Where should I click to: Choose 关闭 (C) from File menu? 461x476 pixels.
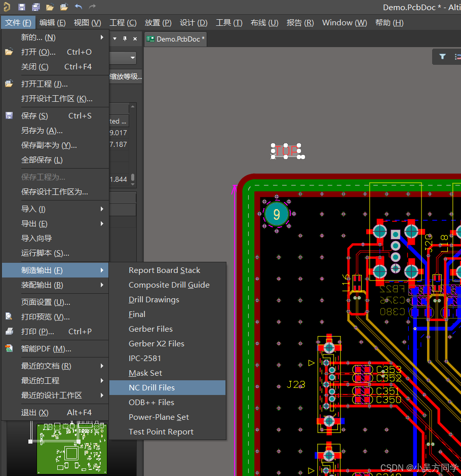tap(55, 66)
